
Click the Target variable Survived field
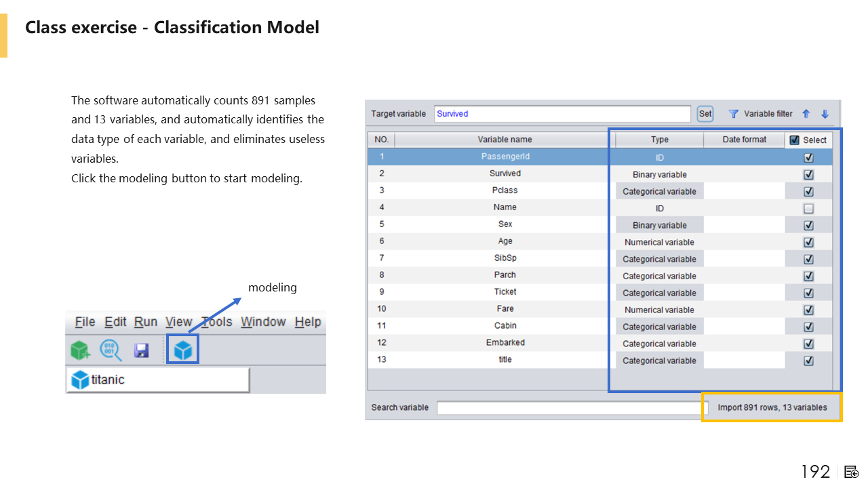click(562, 114)
